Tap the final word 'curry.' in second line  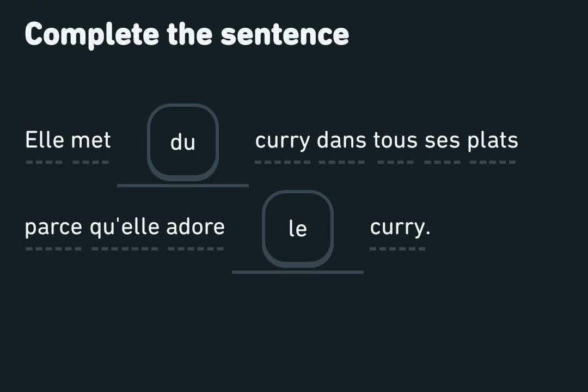click(x=400, y=227)
